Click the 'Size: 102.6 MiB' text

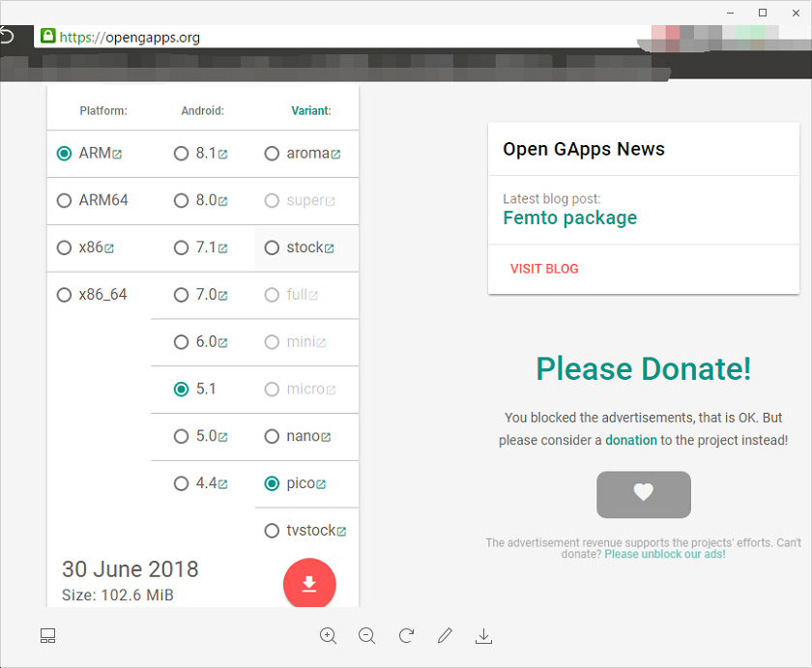(118, 595)
